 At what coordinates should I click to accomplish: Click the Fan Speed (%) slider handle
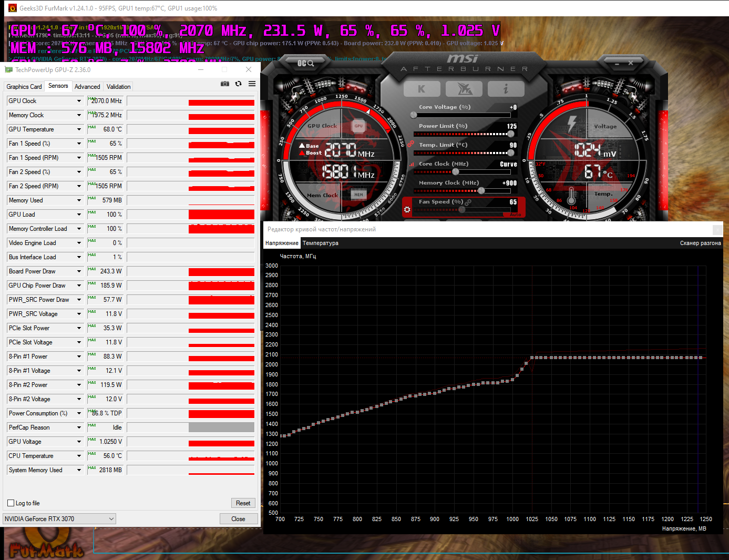pyautogui.click(x=461, y=210)
